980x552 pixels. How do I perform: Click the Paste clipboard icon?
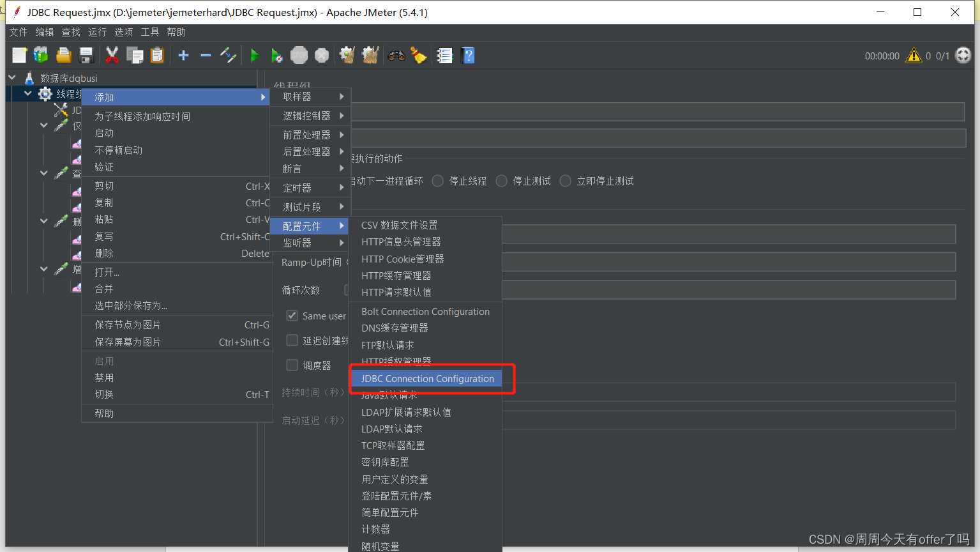pyautogui.click(x=157, y=56)
